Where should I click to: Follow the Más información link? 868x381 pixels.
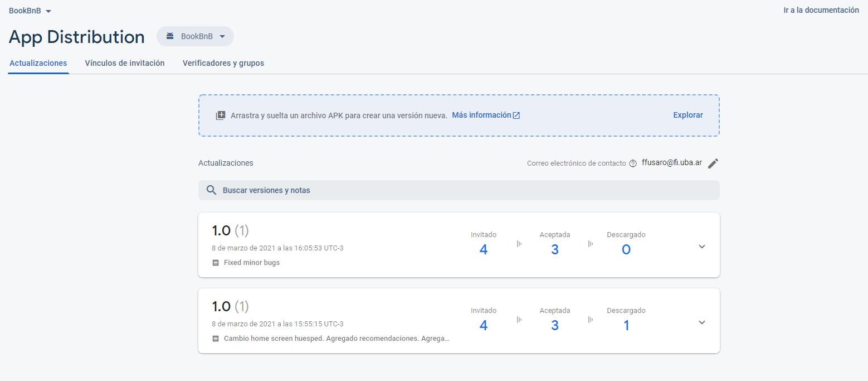481,115
